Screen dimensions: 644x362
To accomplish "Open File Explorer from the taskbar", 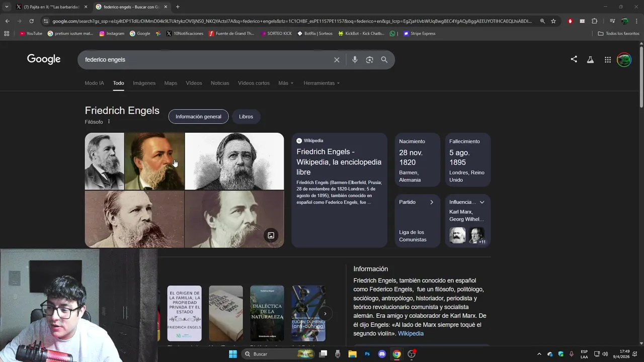I will tap(353, 354).
